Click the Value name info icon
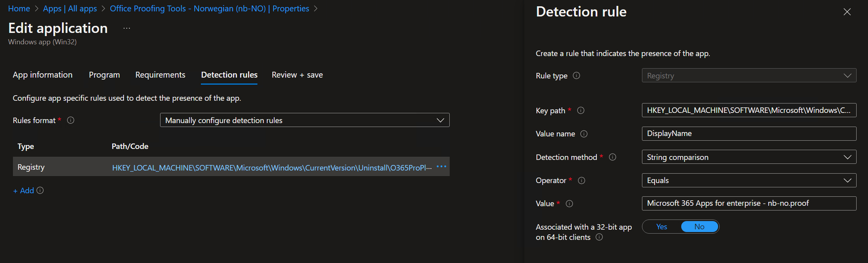Viewport: 868px width, 263px height. click(584, 134)
